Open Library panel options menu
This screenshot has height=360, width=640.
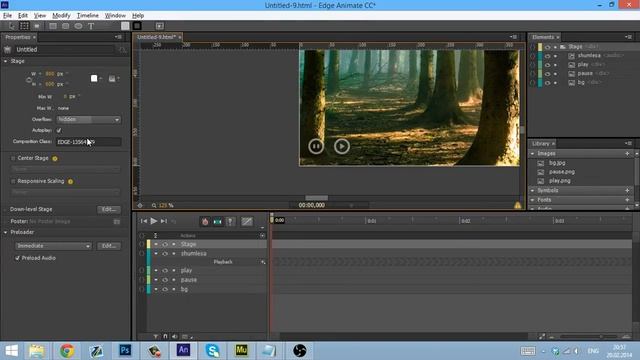coord(628,144)
